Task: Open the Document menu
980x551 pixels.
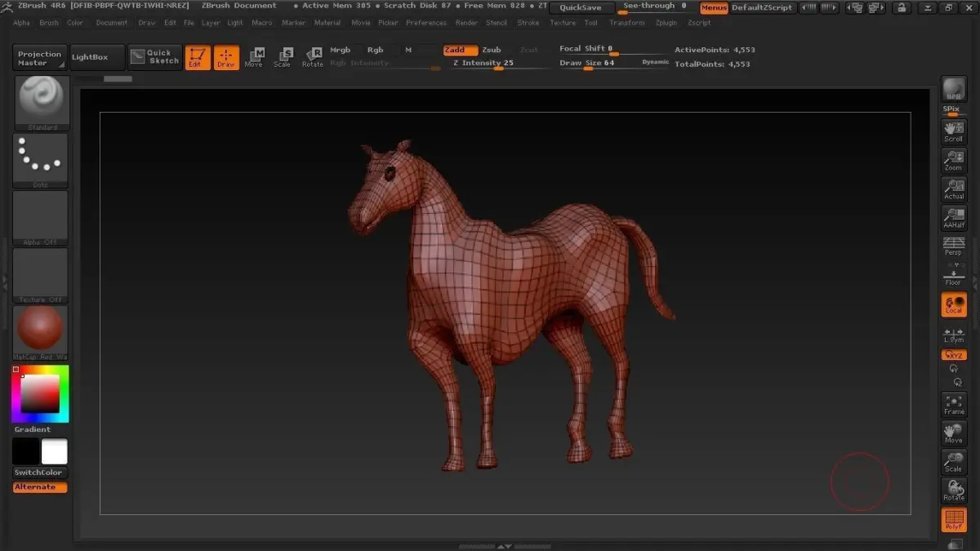Action: coord(112,23)
